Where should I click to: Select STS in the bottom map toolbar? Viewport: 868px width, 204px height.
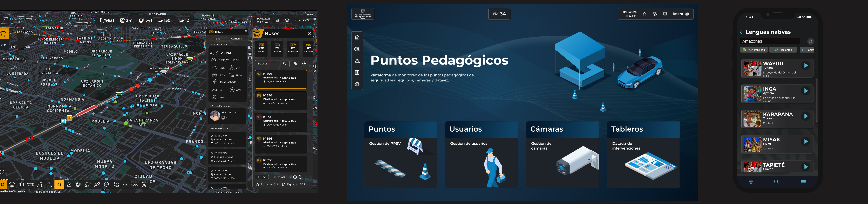125,185
